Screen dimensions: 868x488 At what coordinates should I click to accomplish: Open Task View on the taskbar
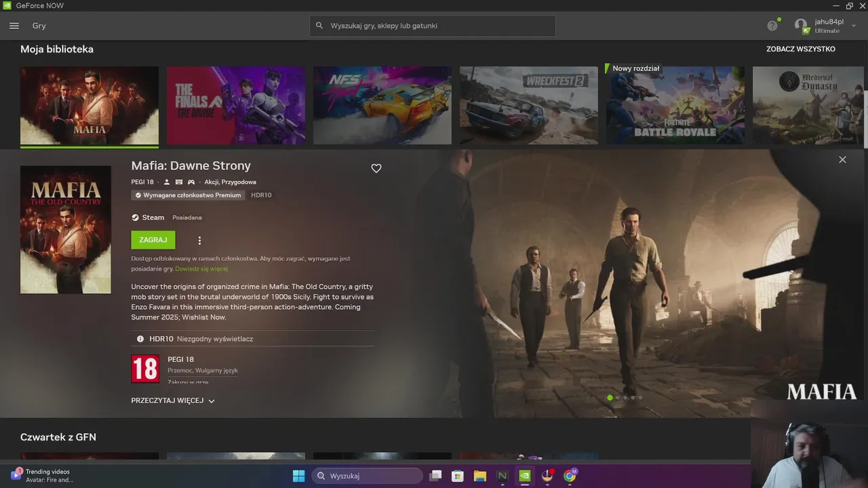coord(435,476)
